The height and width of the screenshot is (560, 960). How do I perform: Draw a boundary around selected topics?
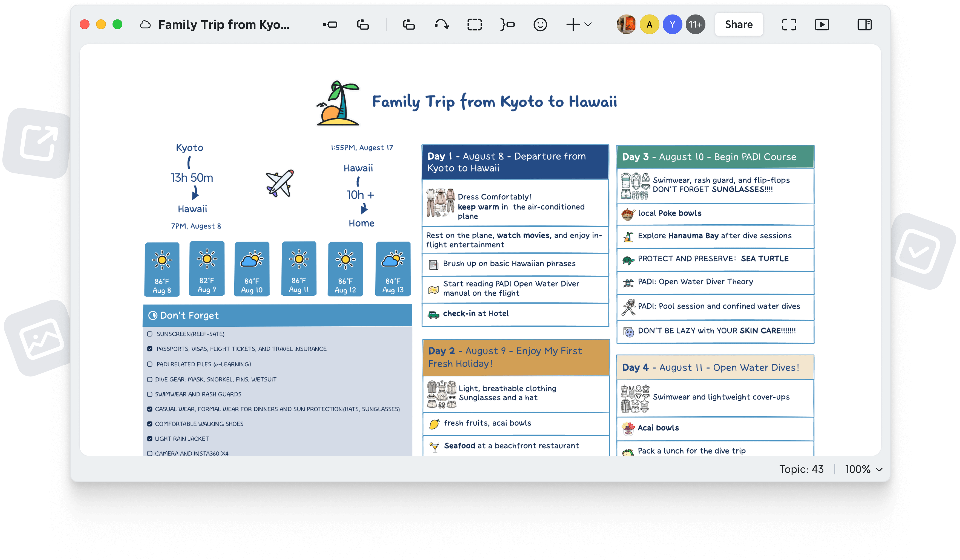click(475, 24)
